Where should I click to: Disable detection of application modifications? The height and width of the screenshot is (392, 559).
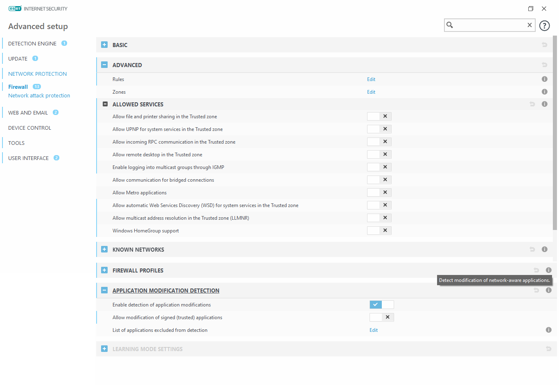click(x=382, y=304)
